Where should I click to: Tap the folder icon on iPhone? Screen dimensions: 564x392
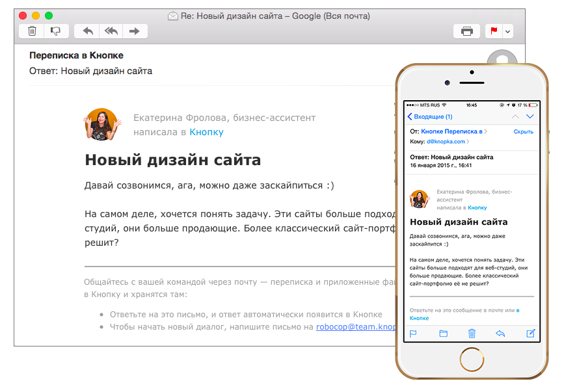point(443,333)
